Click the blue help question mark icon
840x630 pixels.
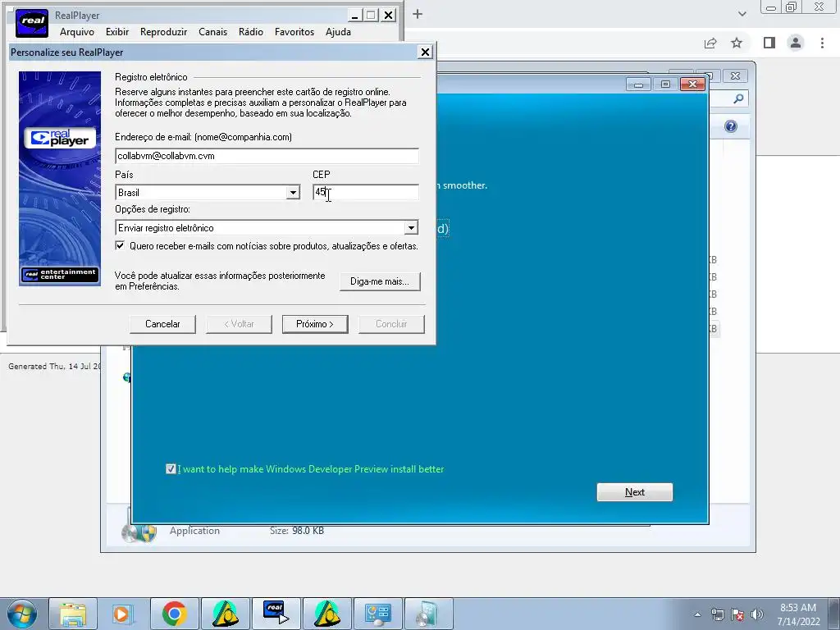click(731, 126)
